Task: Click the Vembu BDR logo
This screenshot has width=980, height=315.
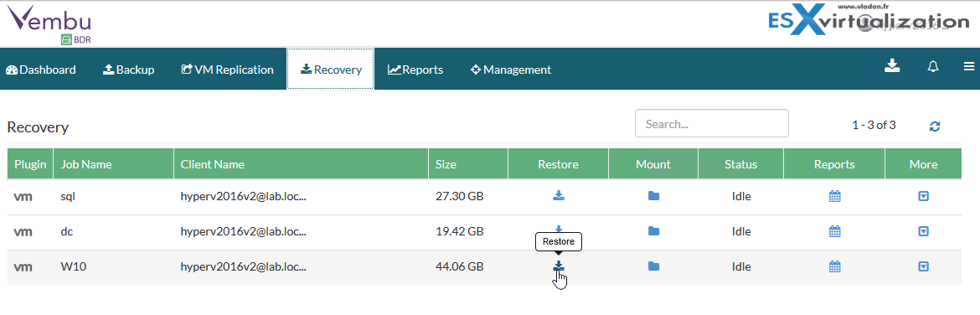Action: point(49,24)
